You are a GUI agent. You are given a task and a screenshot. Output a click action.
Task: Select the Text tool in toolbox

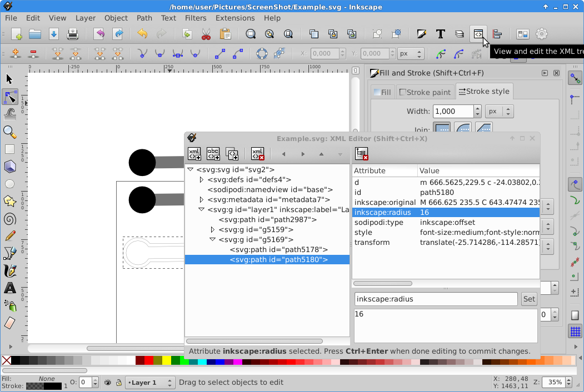coord(9,288)
